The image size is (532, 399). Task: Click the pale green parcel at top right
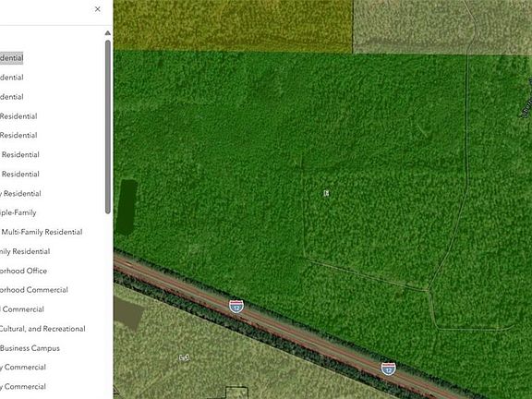442,27
